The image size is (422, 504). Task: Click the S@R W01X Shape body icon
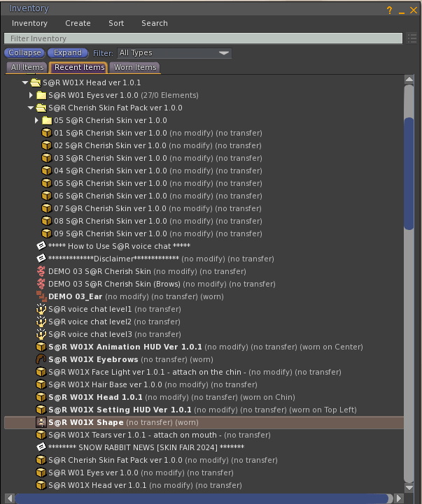click(x=41, y=422)
